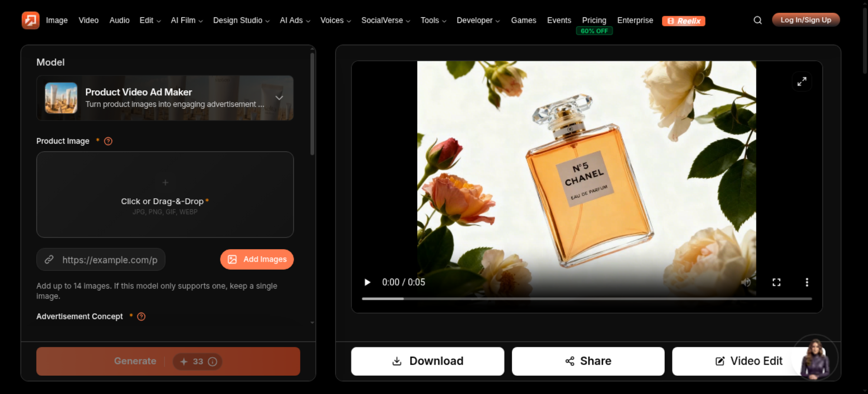868x394 pixels.
Task: Click the orange site logo icon
Action: pos(30,20)
